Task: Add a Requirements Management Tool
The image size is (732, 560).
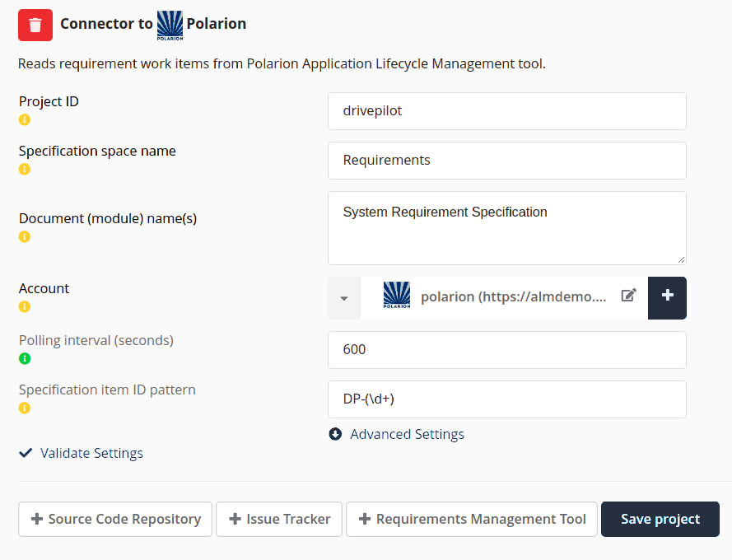Action: (472, 519)
